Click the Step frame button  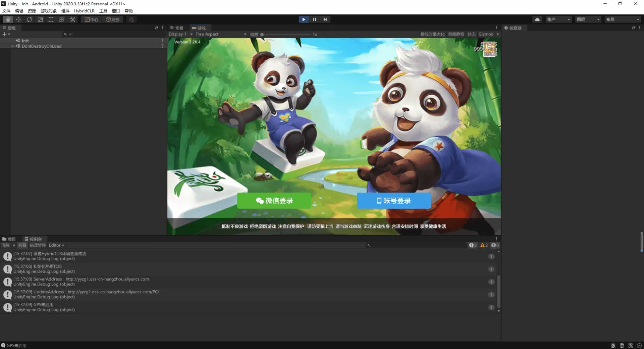click(325, 19)
